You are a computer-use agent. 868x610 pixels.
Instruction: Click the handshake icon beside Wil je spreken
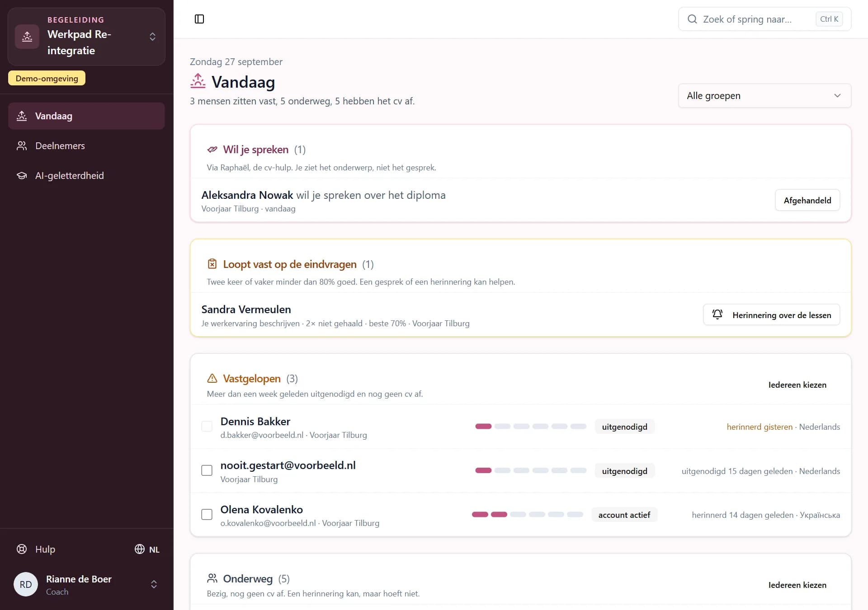(212, 150)
